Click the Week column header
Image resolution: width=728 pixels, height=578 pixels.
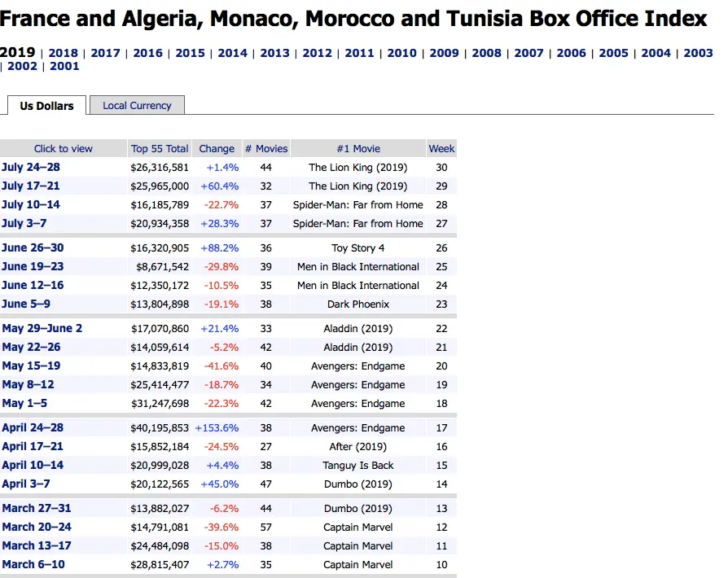441,149
